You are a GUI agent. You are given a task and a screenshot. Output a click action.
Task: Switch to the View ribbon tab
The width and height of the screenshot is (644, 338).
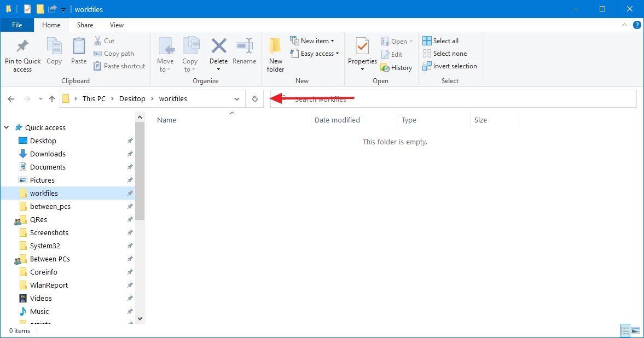pyautogui.click(x=117, y=25)
